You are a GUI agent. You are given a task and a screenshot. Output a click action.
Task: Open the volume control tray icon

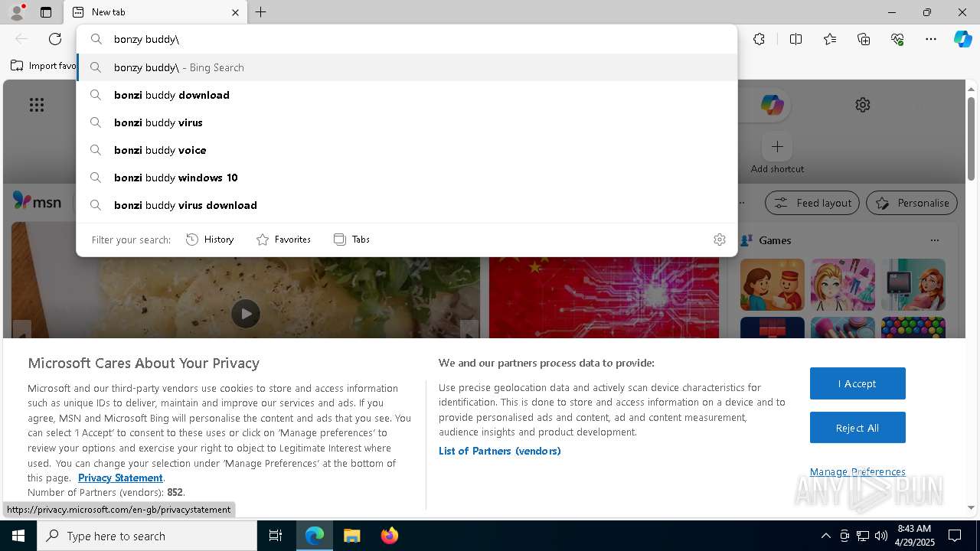[x=881, y=536]
